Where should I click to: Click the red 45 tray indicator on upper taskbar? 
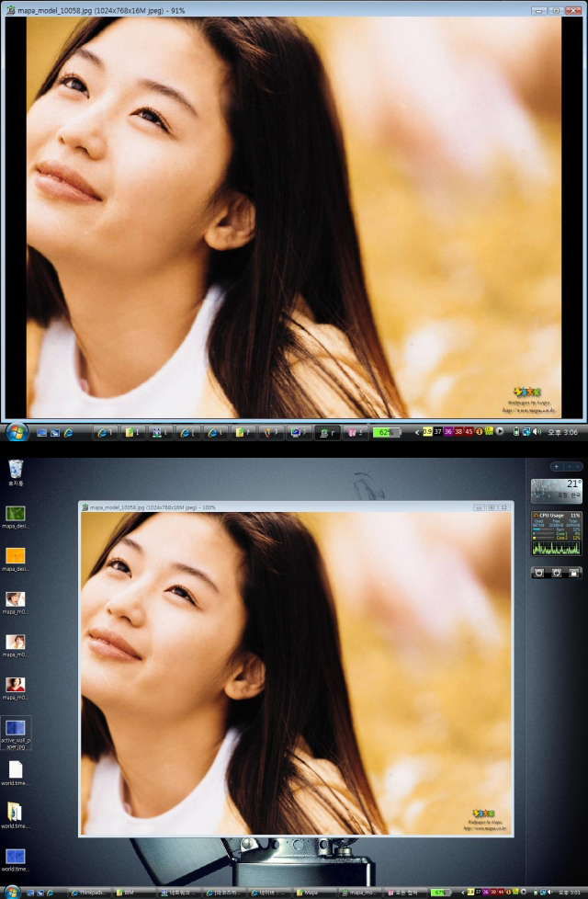469,432
